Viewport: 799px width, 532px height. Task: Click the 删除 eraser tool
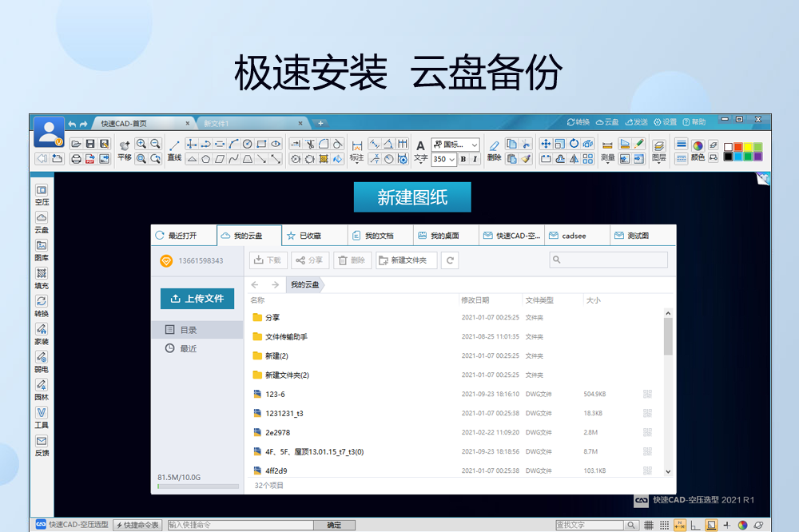pyautogui.click(x=494, y=151)
